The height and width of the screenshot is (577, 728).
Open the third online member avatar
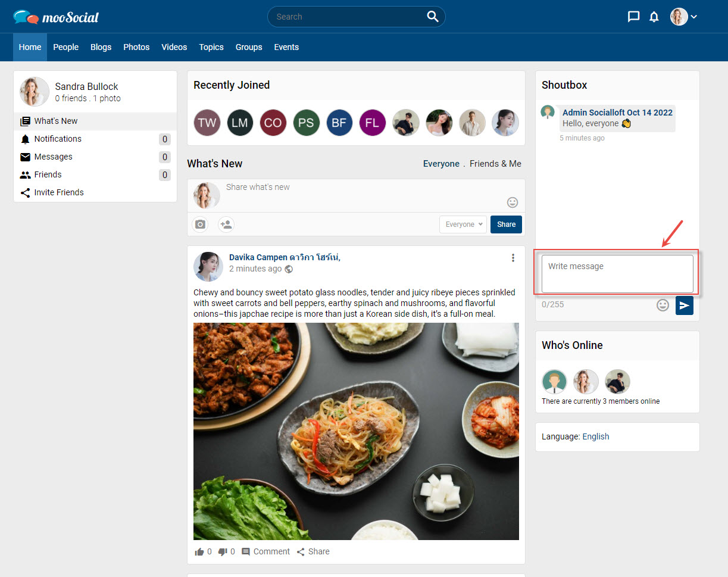pos(617,382)
